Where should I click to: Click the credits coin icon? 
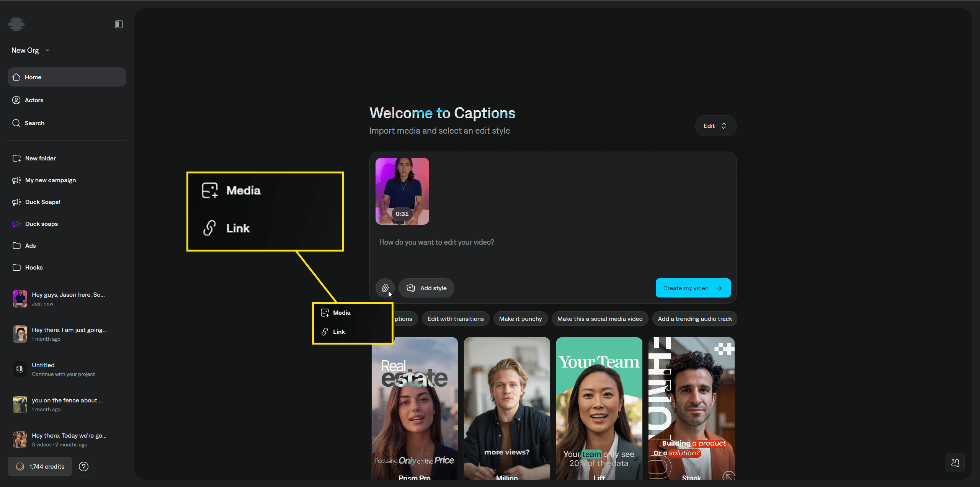pos(20,466)
